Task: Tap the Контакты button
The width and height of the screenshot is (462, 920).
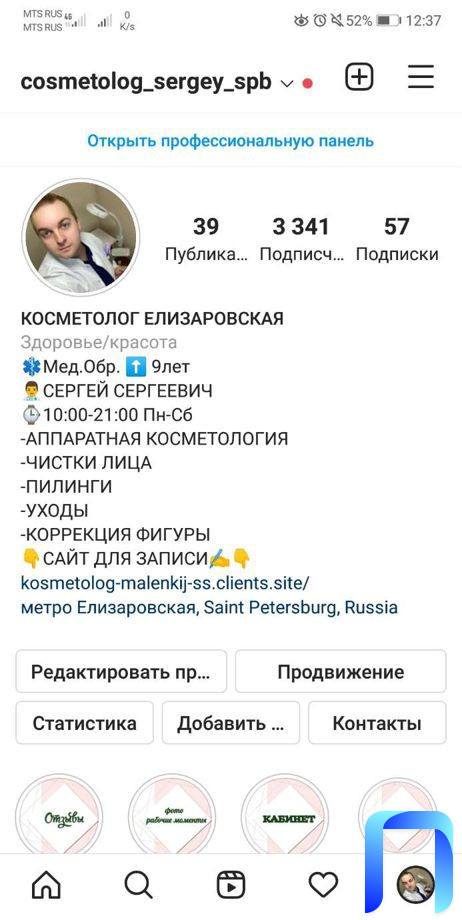Action: [x=377, y=723]
